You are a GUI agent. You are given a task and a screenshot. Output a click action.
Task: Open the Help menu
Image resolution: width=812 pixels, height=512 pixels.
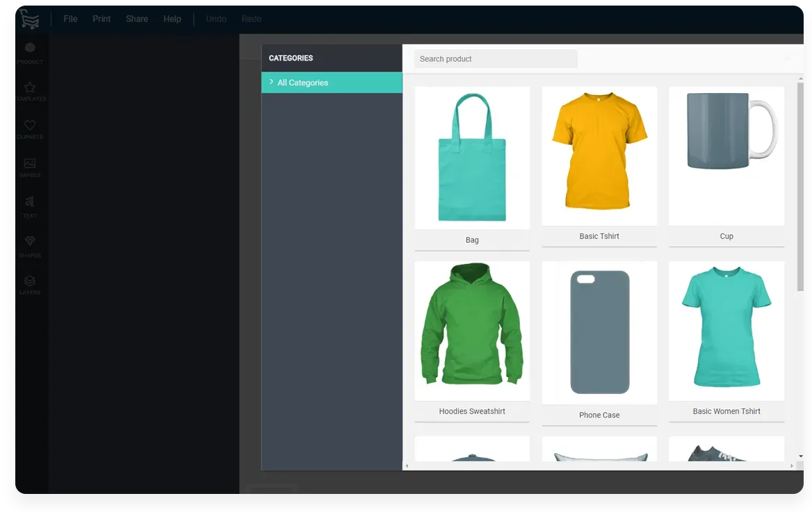(x=172, y=19)
